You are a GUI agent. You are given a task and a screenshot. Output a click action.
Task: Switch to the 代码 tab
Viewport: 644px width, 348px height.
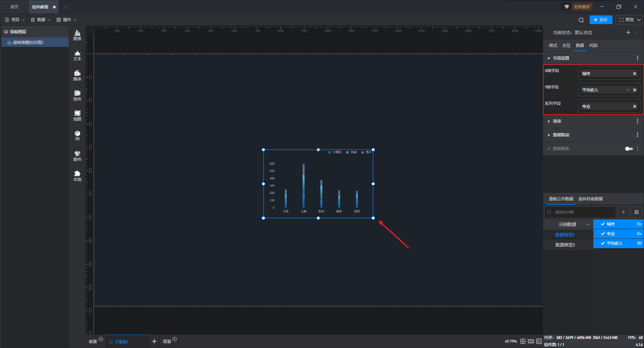pos(593,46)
